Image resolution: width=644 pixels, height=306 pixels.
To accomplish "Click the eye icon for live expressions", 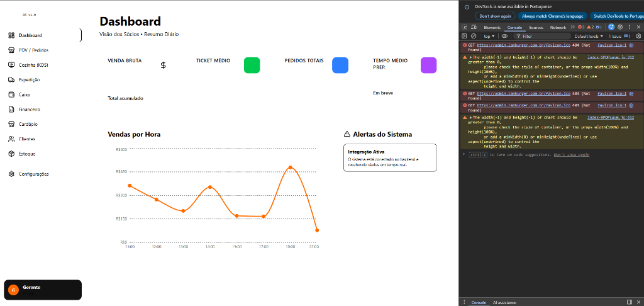I will point(504,37).
